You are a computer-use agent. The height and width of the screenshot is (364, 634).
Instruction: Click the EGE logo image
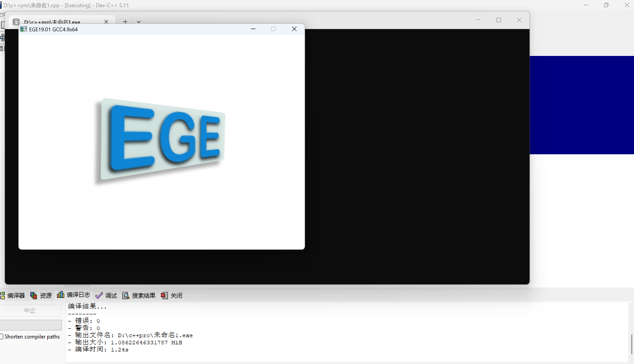[159, 142]
